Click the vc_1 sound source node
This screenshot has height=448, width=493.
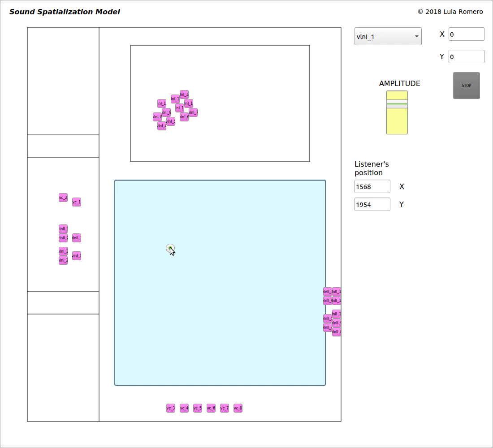point(77,202)
